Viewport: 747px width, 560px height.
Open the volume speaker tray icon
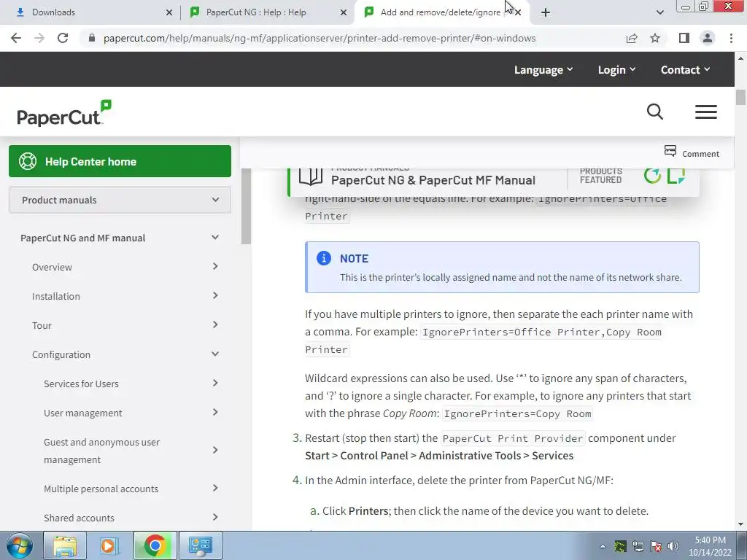pyautogui.click(x=673, y=546)
